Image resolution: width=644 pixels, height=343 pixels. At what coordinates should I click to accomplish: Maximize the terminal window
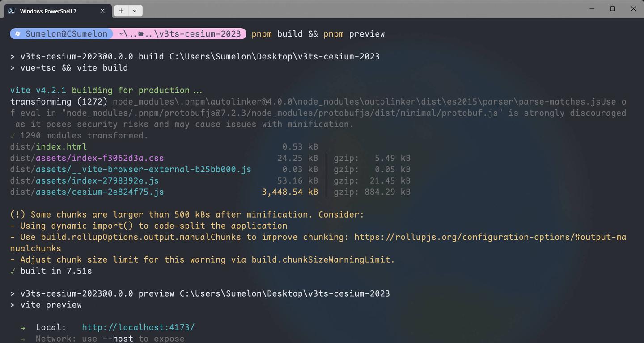pyautogui.click(x=612, y=8)
